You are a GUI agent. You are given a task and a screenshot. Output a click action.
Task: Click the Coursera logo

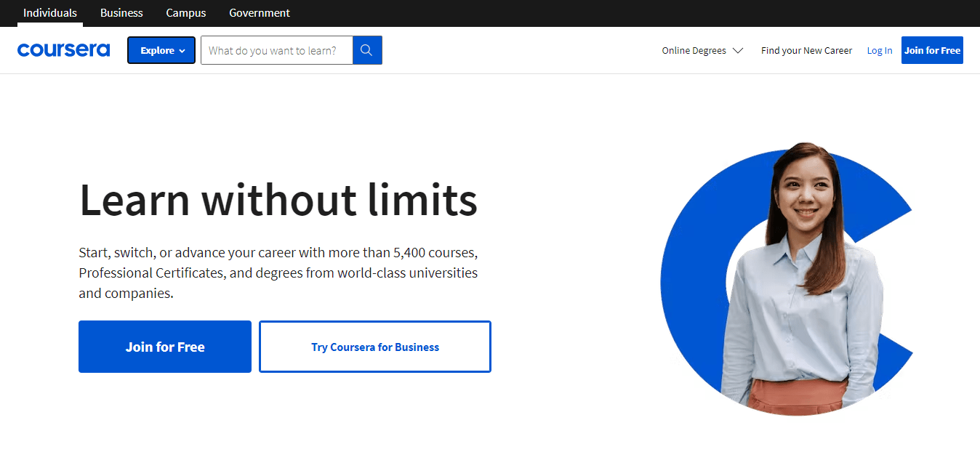63,50
